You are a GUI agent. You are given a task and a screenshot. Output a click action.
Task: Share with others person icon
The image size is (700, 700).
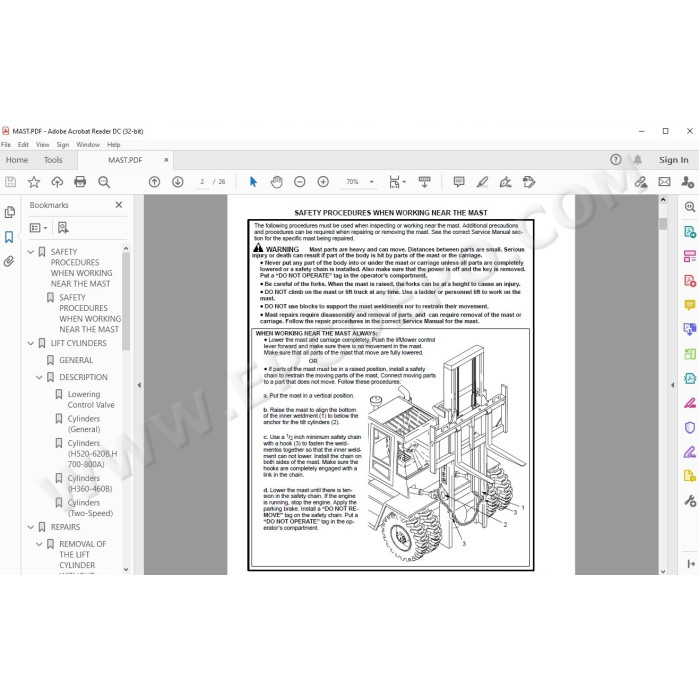(688, 182)
